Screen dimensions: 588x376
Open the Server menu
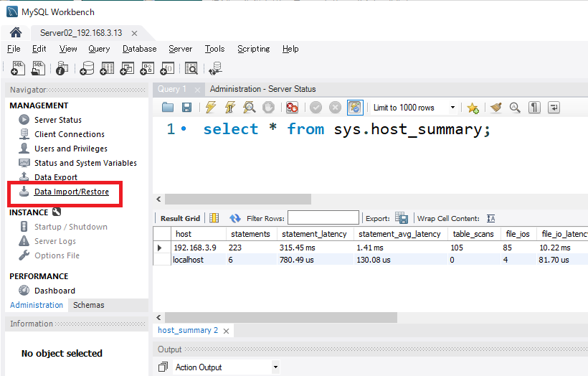point(181,49)
